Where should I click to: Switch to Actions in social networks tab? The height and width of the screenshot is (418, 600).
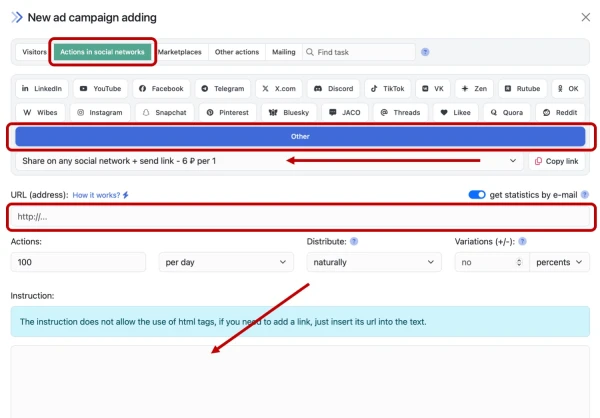[102, 52]
